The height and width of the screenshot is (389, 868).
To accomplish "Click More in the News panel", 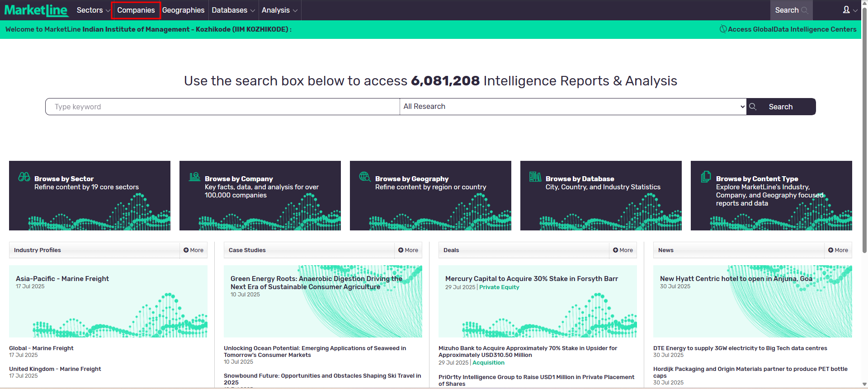I will tap(838, 250).
